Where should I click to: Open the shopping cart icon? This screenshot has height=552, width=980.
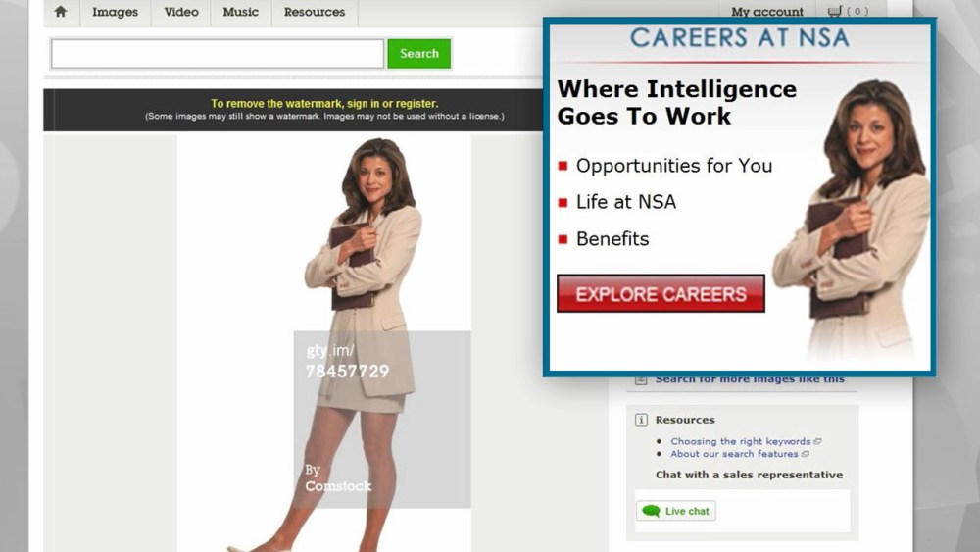click(x=835, y=11)
